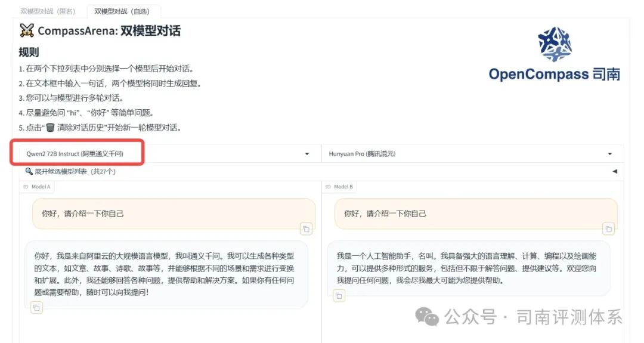The image size is (644, 343).
Task: Open the Hunyuan Pro model dropdown
Action: click(472, 154)
